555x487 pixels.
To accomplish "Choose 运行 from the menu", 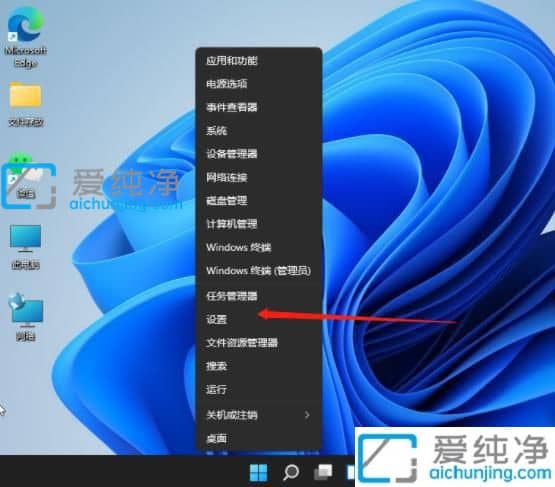I will (259, 389).
